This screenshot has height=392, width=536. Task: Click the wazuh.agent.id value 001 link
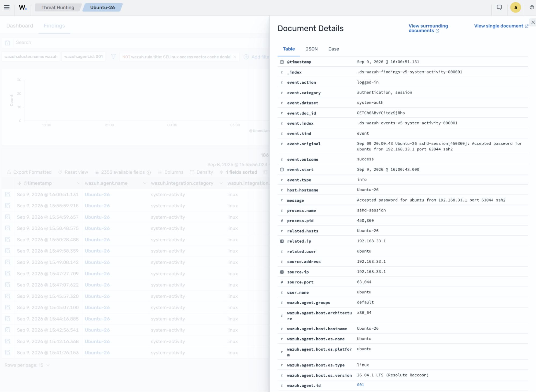360,385
